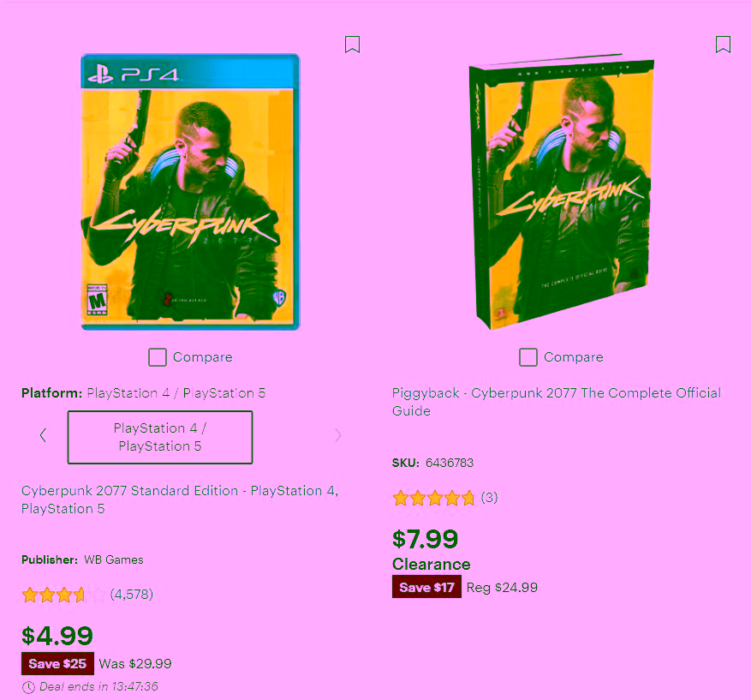Open Piggyback Cyberpunk 2077 Complete Official Guide link
Image resolution: width=751 pixels, height=700 pixels.
tap(557, 402)
